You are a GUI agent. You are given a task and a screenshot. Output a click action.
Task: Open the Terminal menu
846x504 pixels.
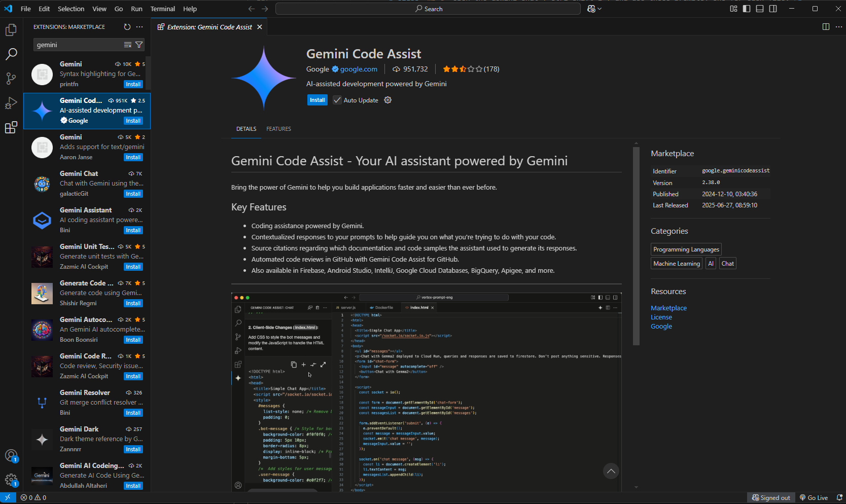tap(162, 9)
